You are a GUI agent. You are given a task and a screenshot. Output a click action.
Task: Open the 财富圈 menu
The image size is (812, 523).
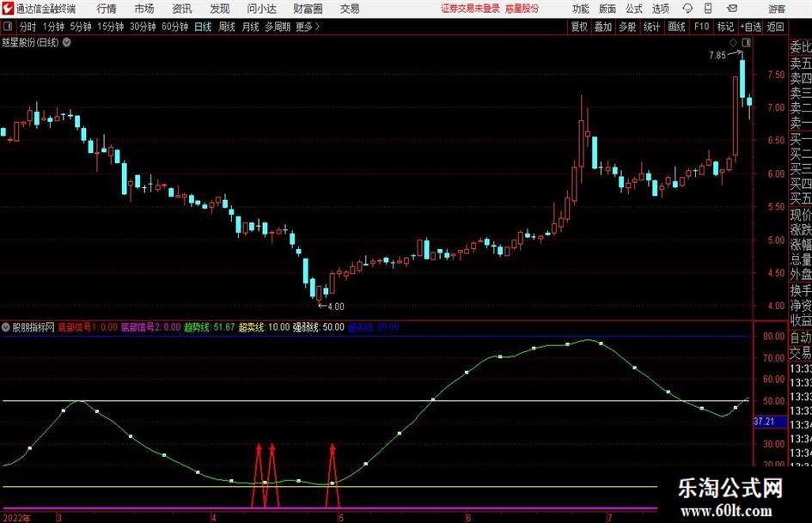pyautogui.click(x=308, y=9)
